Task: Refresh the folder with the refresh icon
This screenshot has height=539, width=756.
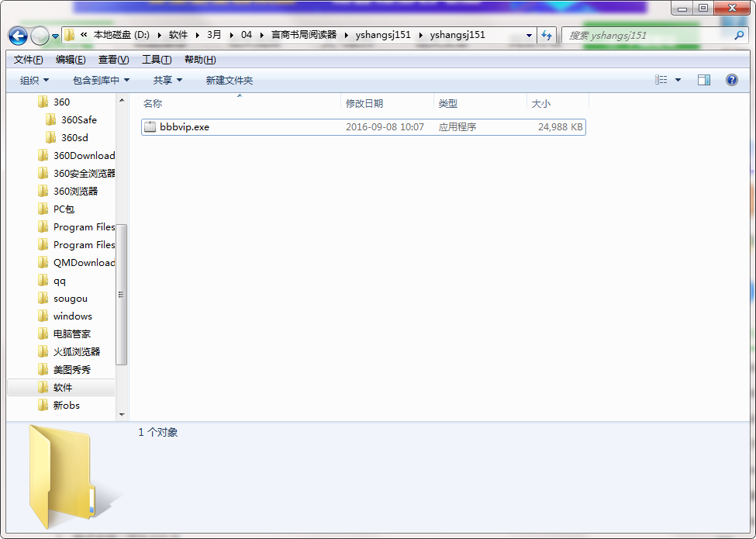Action: (x=547, y=35)
